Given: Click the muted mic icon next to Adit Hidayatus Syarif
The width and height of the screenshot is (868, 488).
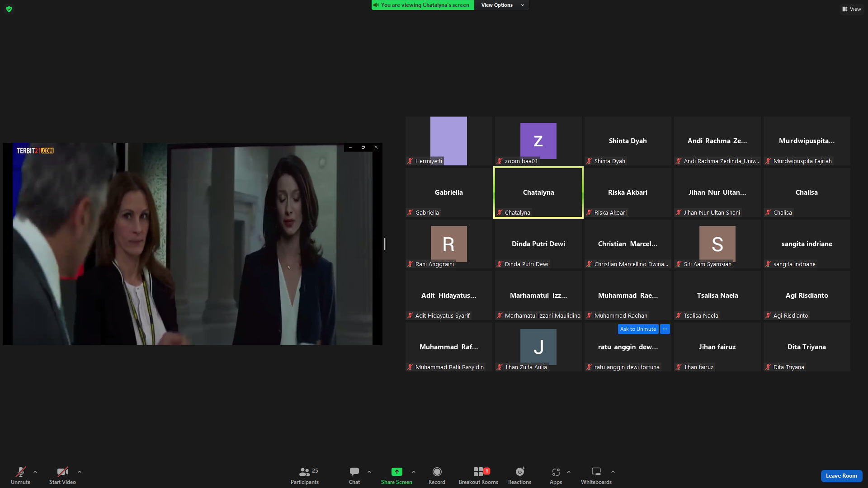Looking at the screenshot, I should pos(410,315).
